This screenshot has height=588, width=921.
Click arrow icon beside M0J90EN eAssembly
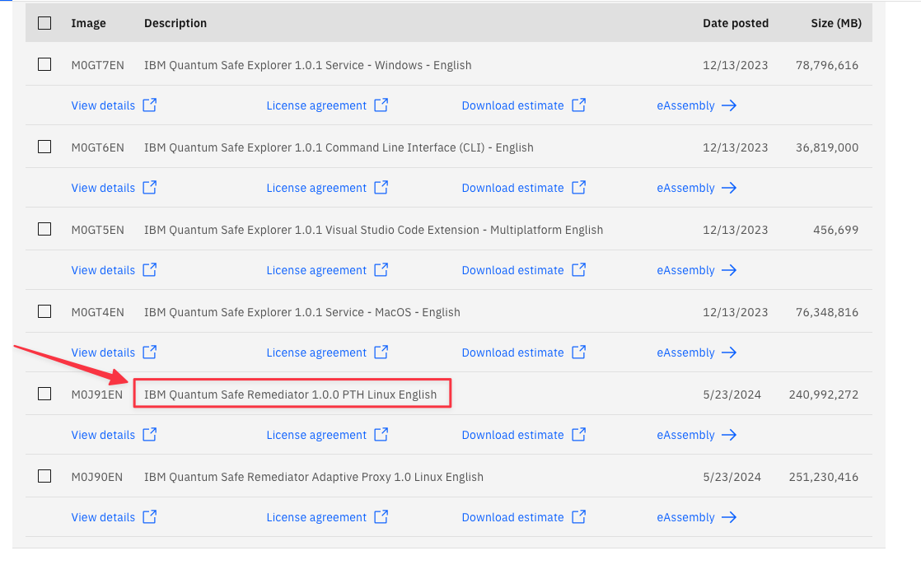tap(728, 517)
